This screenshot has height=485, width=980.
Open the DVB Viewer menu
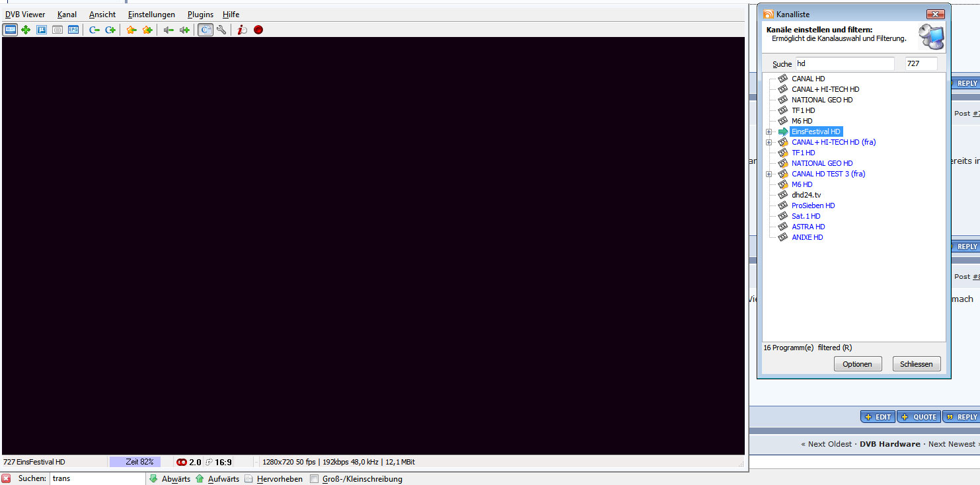pos(25,15)
